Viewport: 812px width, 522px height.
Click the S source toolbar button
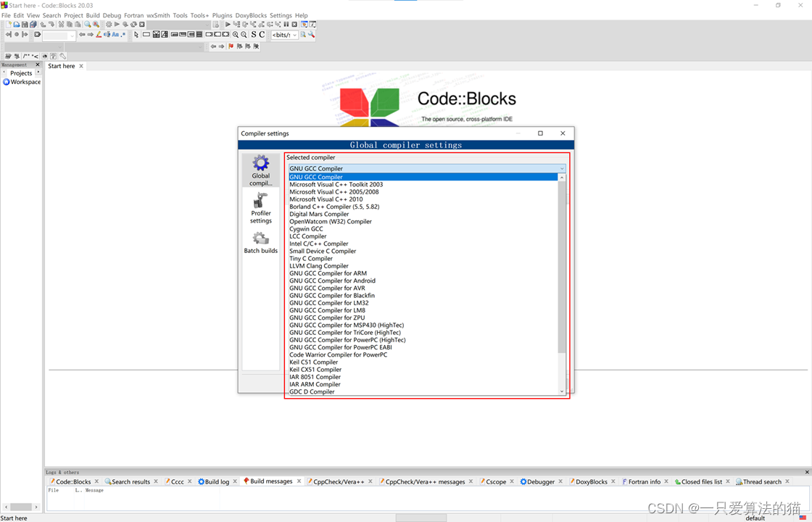254,35
